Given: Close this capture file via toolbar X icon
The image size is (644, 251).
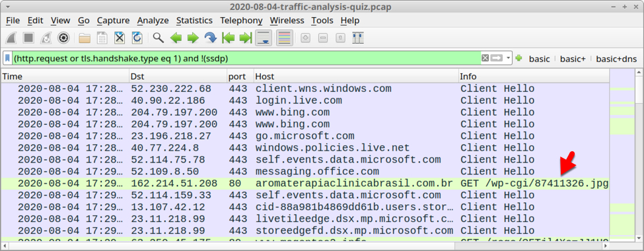Looking at the screenshot, I should (x=119, y=38).
